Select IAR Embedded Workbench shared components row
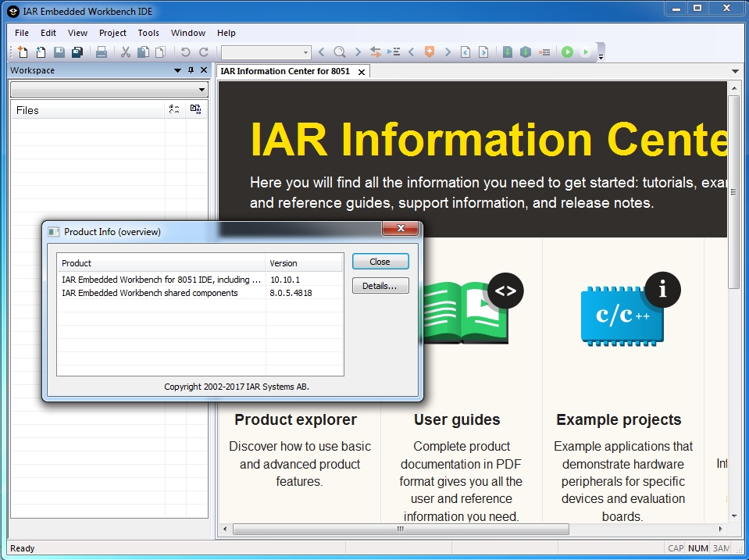The height and width of the screenshot is (560, 749). tap(200, 293)
